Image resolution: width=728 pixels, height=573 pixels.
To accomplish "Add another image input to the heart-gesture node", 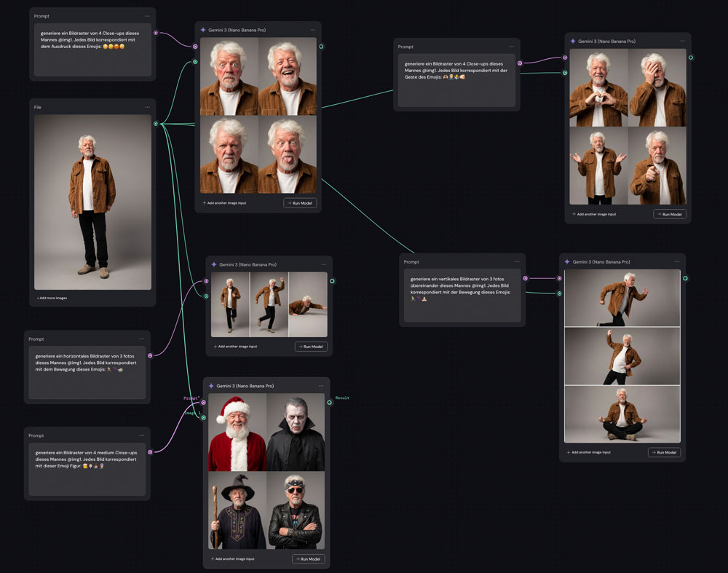I will 594,214.
